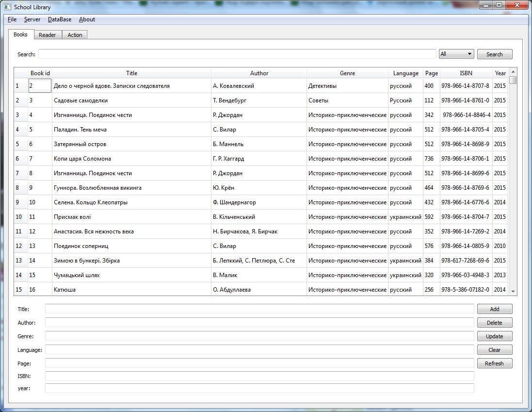532x412 pixels.
Task: Click the Search text field
Action: coord(237,54)
